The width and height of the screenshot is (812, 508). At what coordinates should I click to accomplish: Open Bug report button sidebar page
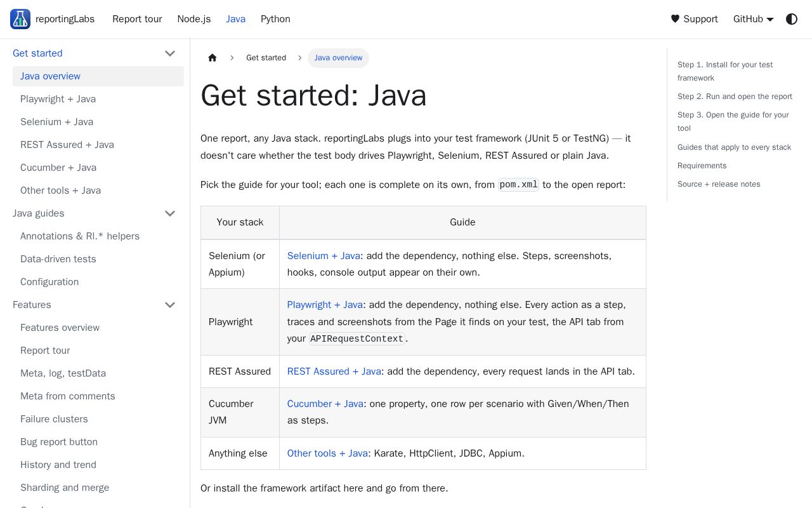(98, 442)
